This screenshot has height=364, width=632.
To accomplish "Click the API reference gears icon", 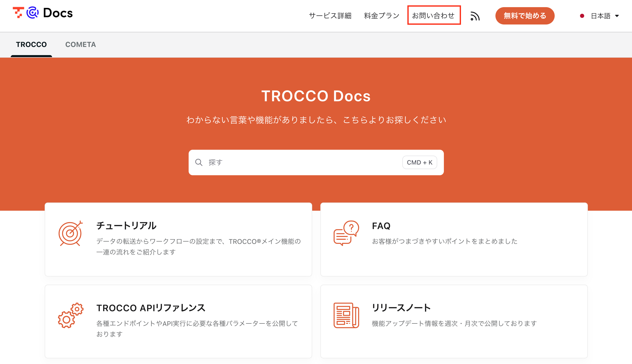I will coord(71,316).
